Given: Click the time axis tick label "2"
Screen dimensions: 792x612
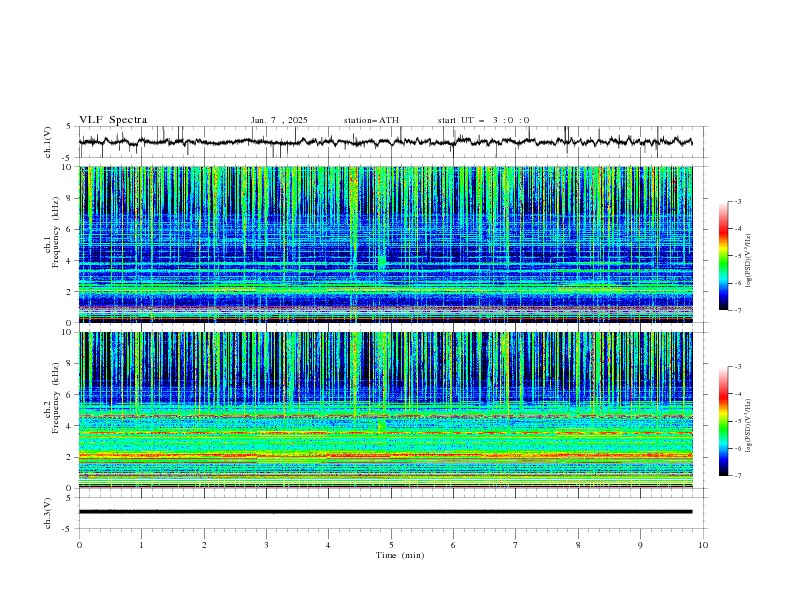Looking at the screenshot, I should tap(204, 545).
